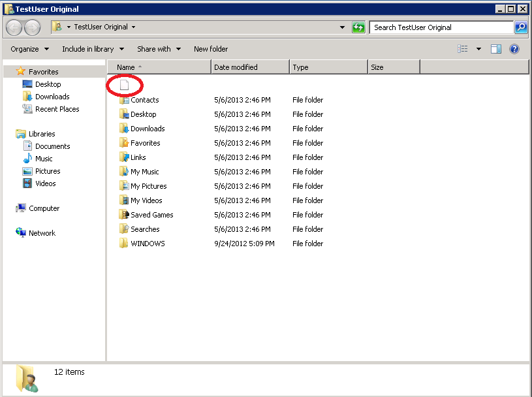The image size is (532, 397).
Task: Open the arrow after TestUser Original breadcrumb
Action: 133,27
